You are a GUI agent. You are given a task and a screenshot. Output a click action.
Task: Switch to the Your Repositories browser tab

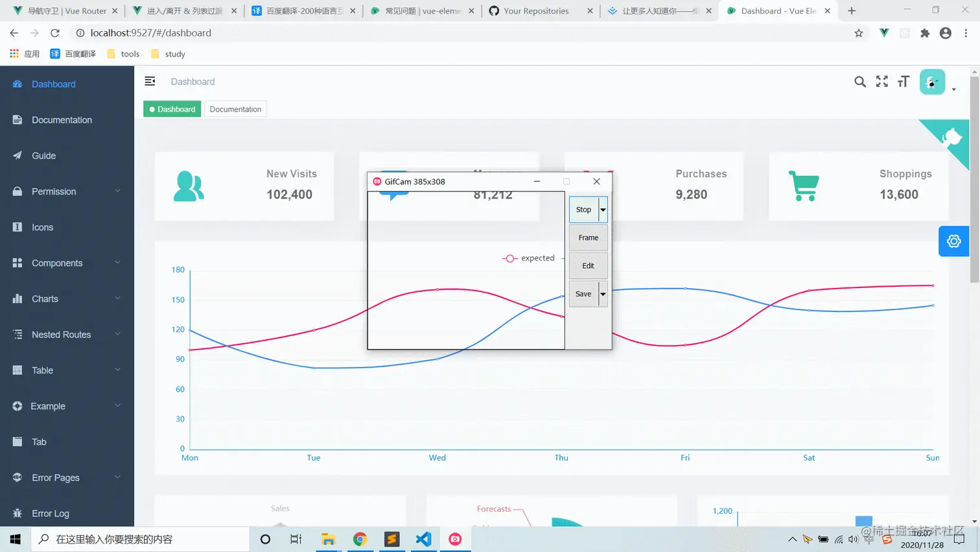coord(541,11)
